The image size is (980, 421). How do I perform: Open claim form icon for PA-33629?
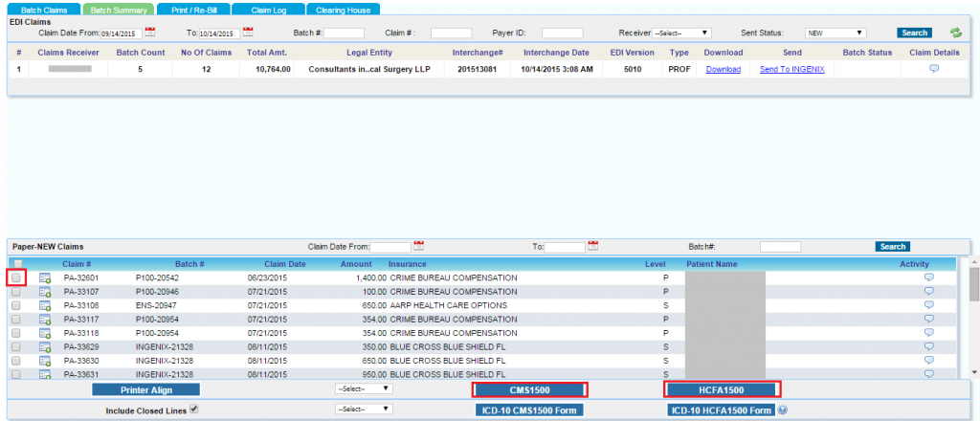[45, 346]
